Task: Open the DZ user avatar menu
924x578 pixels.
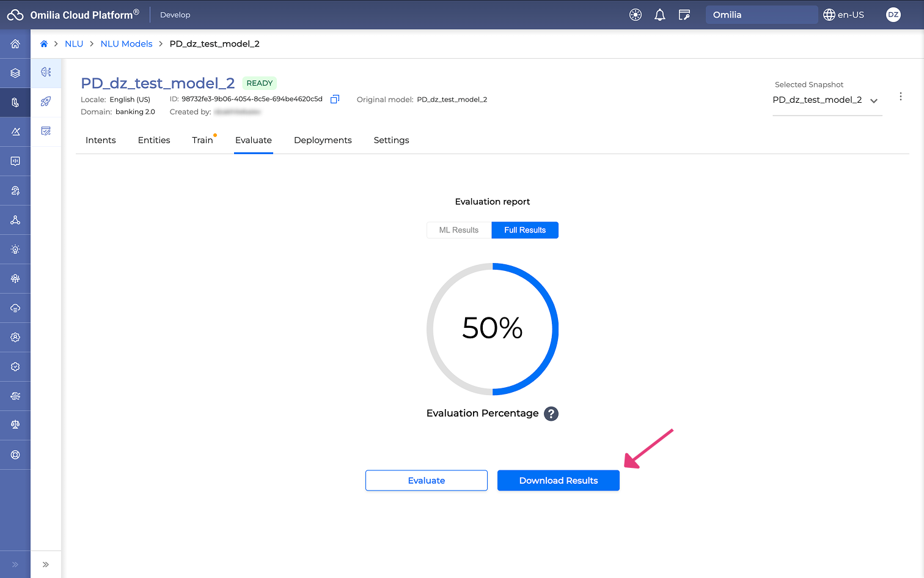Action: tap(893, 15)
